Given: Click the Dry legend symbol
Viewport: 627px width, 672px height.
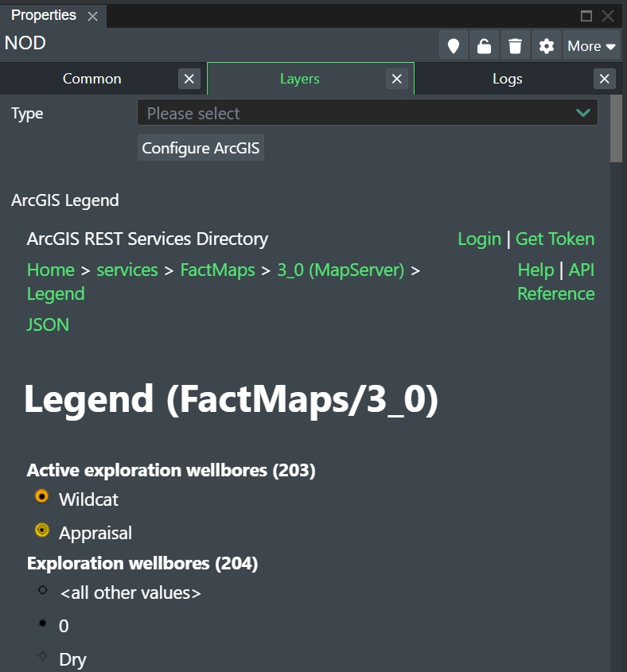Looking at the screenshot, I should point(42,655).
